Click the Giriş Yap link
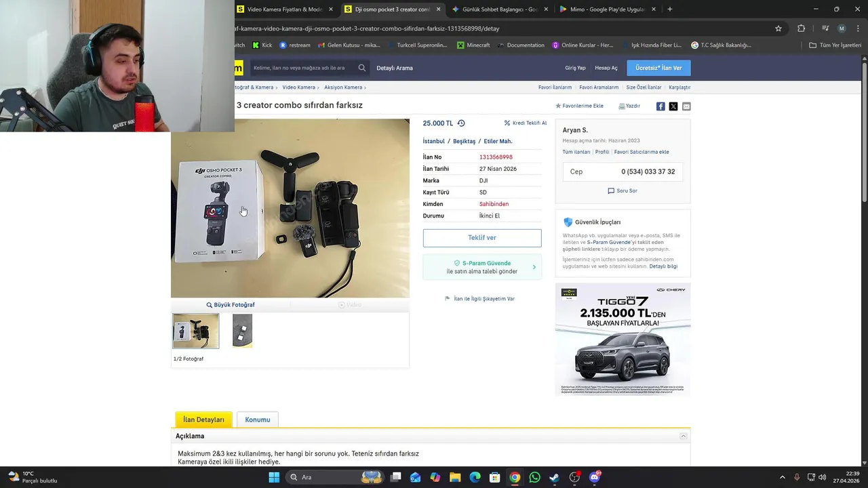868x488 pixels. pos(575,68)
